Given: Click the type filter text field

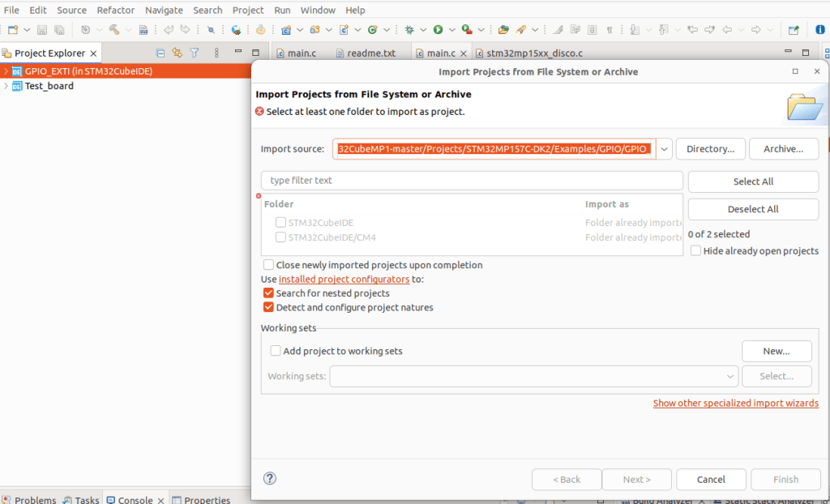Looking at the screenshot, I should pos(472,181).
